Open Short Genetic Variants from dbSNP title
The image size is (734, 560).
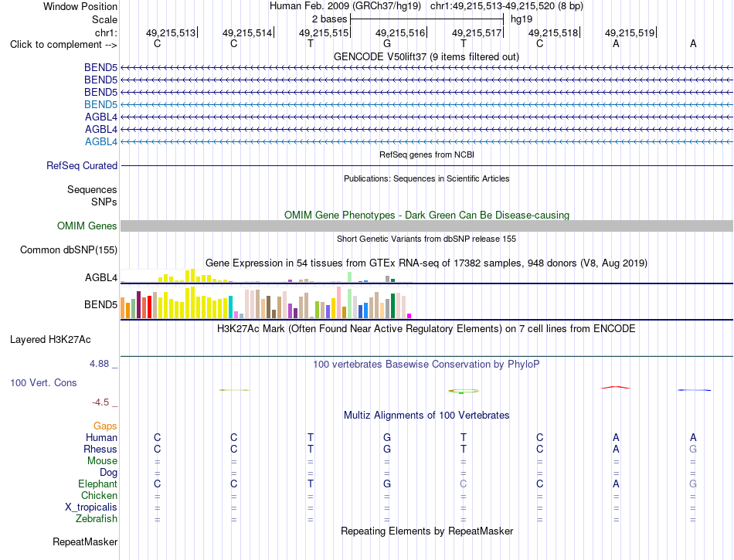tap(426, 239)
